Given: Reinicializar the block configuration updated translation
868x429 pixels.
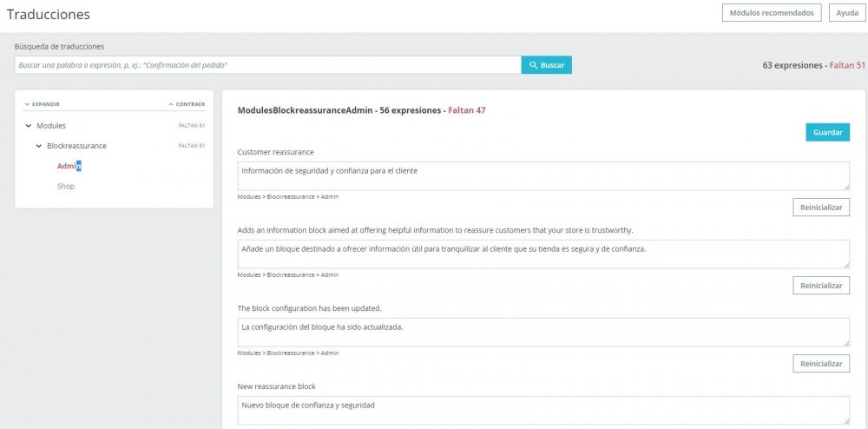Looking at the screenshot, I should tap(821, 363).
